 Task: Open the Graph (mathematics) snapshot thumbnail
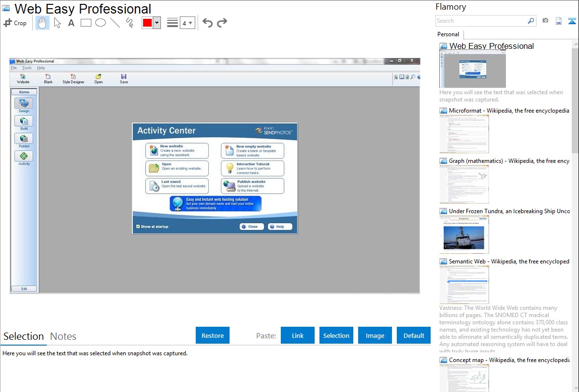coord(464,184)
